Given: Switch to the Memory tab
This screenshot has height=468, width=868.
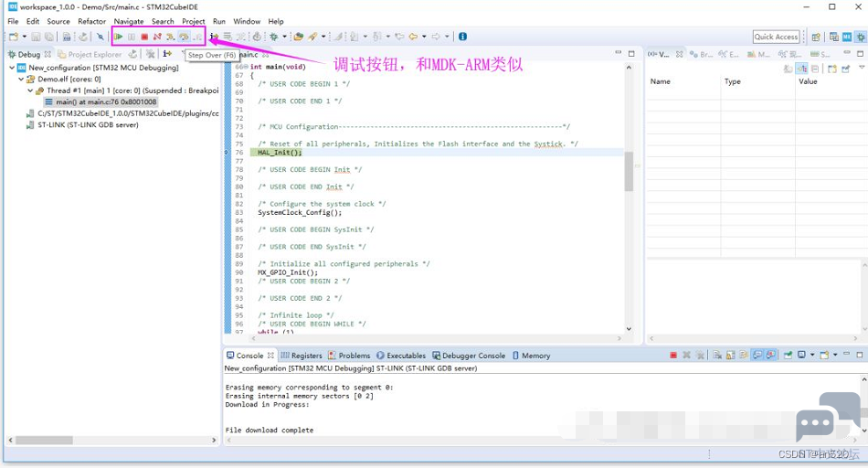Looking at the screenshot, I should (532, 356).
